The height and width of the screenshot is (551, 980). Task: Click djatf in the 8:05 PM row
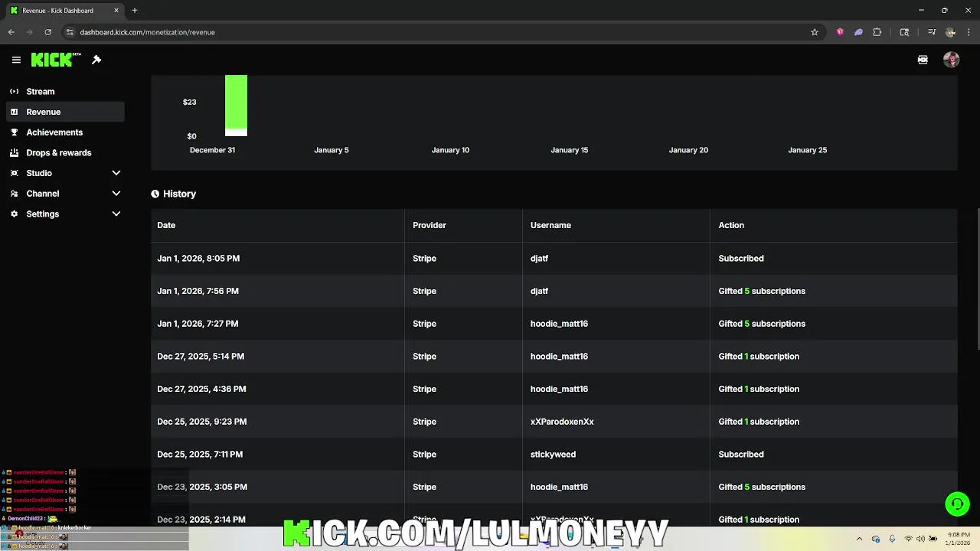tap(539, 259)
